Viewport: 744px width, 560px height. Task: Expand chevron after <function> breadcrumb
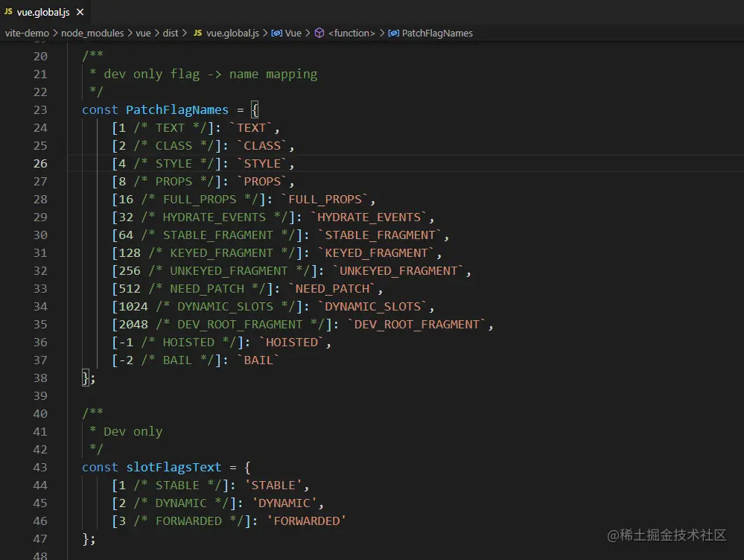[382, 33]
